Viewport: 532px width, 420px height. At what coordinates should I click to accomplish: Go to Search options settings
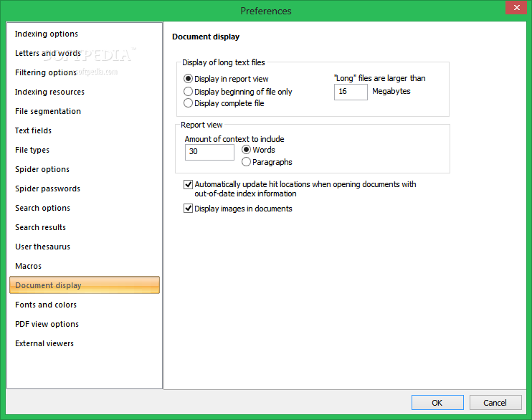(x=85, y=208)
